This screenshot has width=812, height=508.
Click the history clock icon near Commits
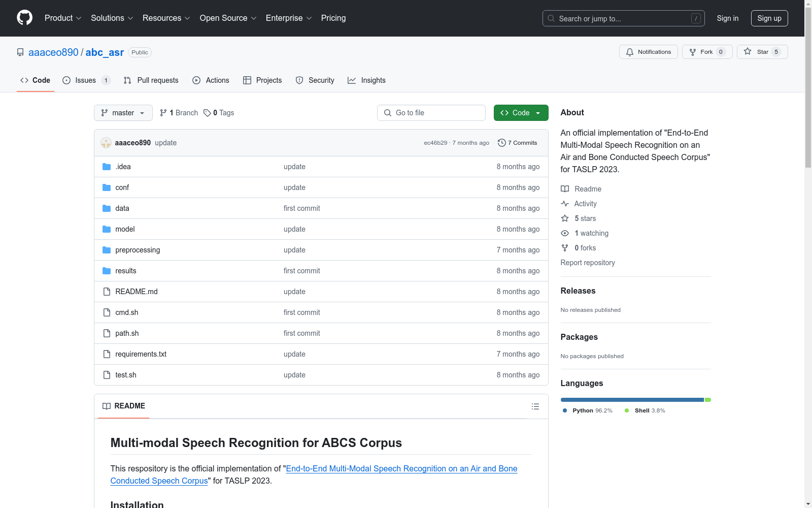(x=502, y=143)
